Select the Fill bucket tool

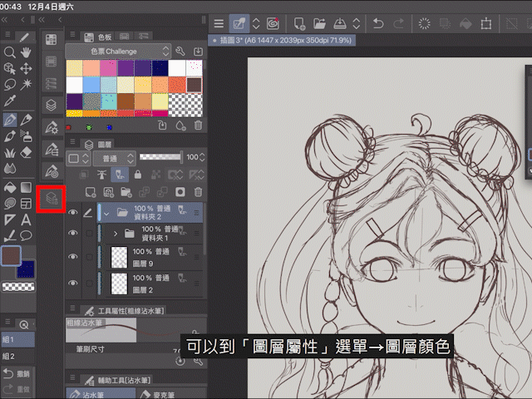tap(9, 187)
